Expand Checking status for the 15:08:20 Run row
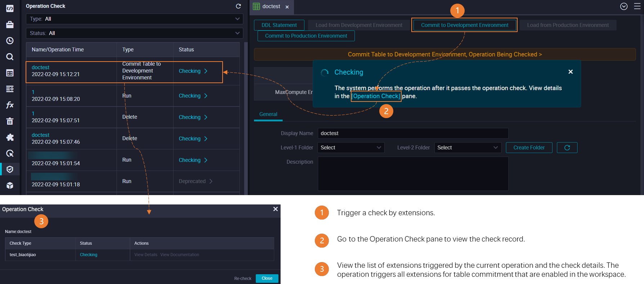Viewport: 644px width, 284px height. (193, 96)
